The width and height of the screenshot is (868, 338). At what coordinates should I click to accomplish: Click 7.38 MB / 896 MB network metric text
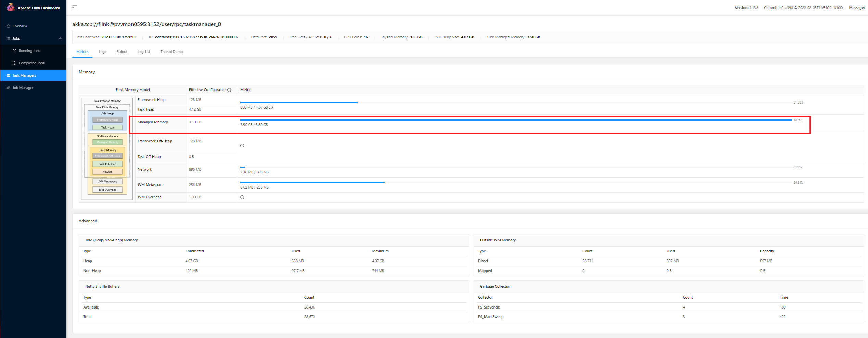point(254,172)
